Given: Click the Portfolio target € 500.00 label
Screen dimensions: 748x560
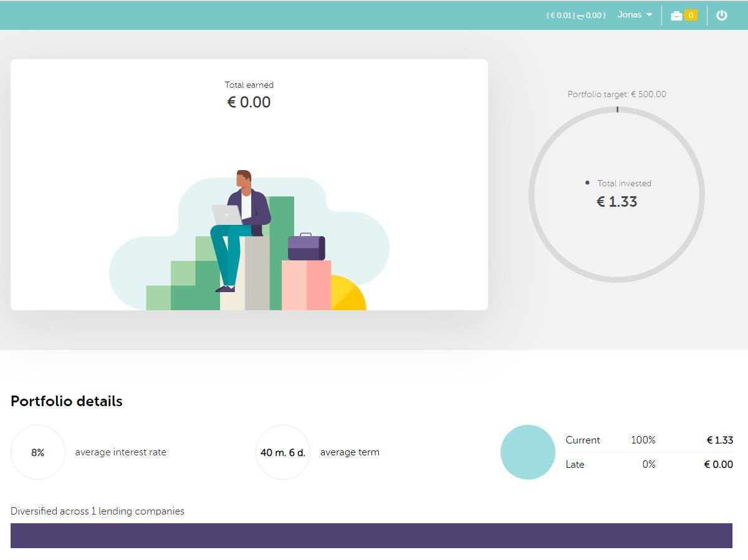Looking at the screenshot, I should coord(616,94).
